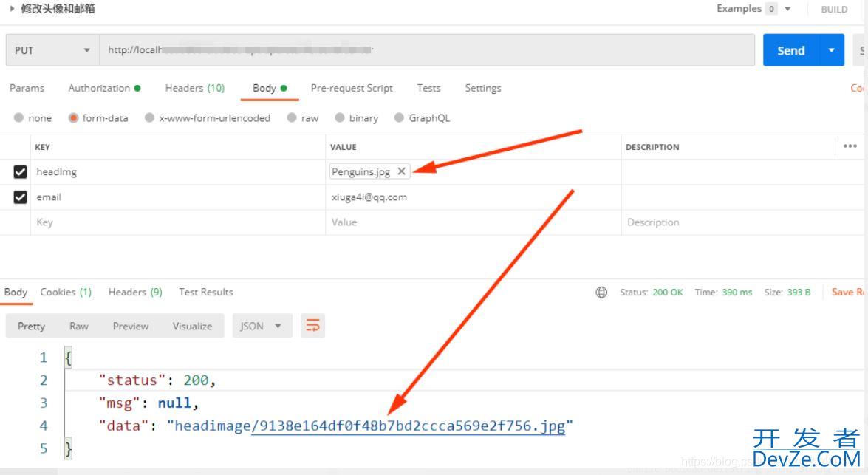
Task: Switch to the Authorization tab
Action: pyautogui.click(x=104, y=88)
